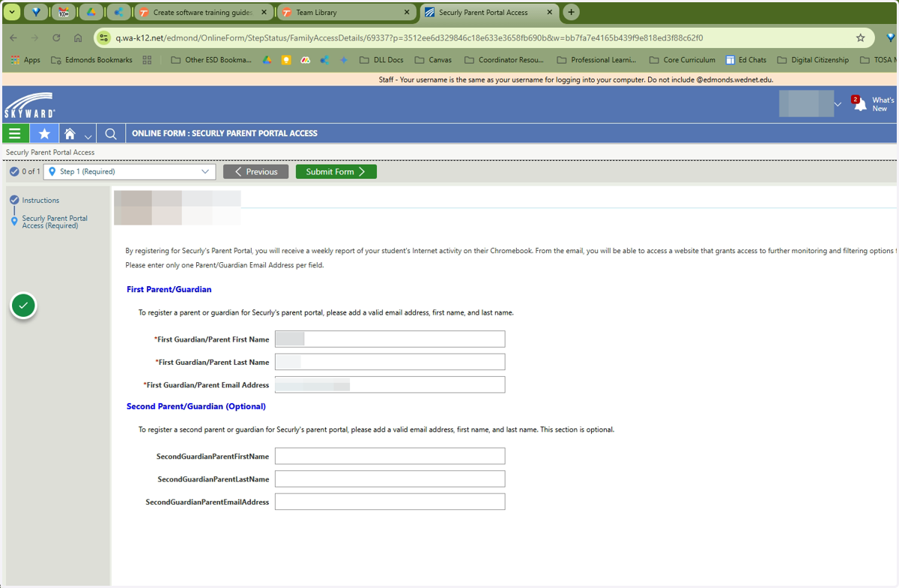Go back in browser history
The image size is (899, 588).
point(13,37)
